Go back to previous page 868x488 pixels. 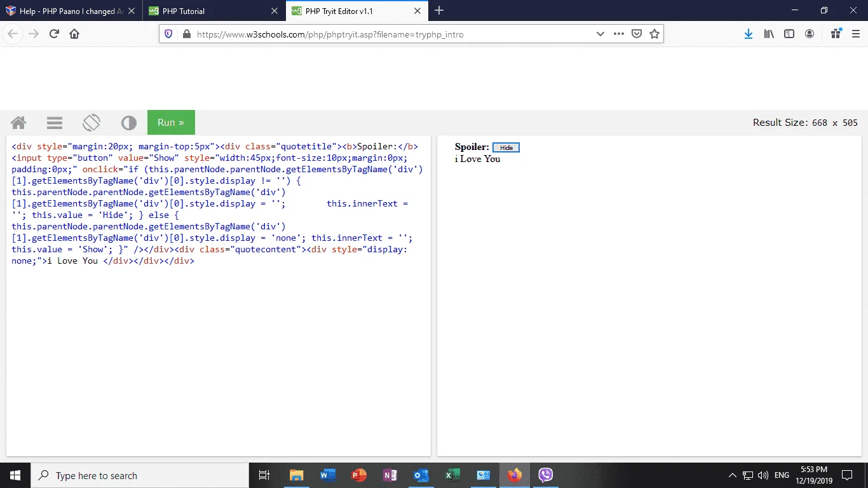(x=13, y=34)
